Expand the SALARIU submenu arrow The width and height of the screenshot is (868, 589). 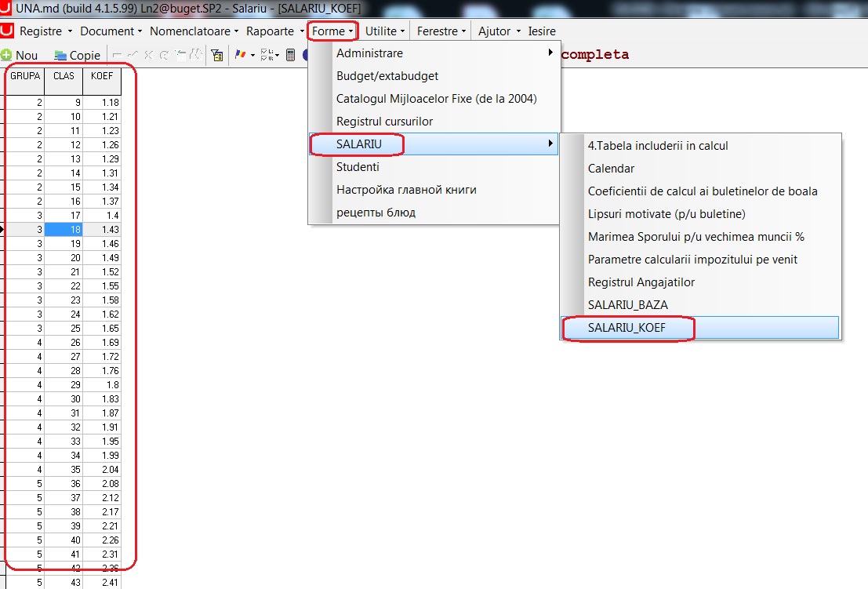550,144
